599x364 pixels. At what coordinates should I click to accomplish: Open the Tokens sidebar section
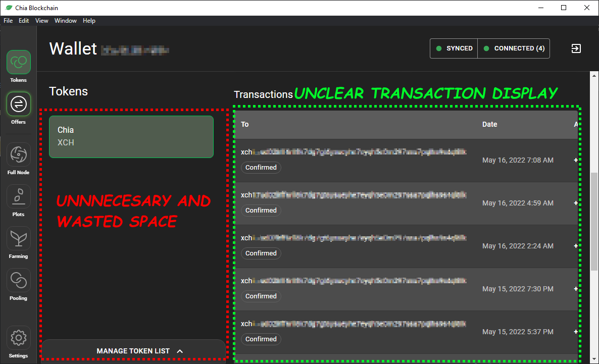tap(18, 66)
